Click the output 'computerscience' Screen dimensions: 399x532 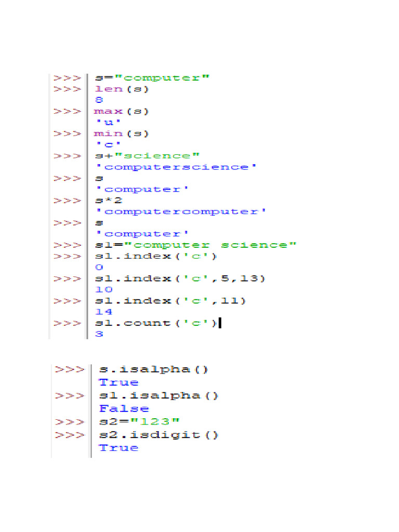[177, 167]
